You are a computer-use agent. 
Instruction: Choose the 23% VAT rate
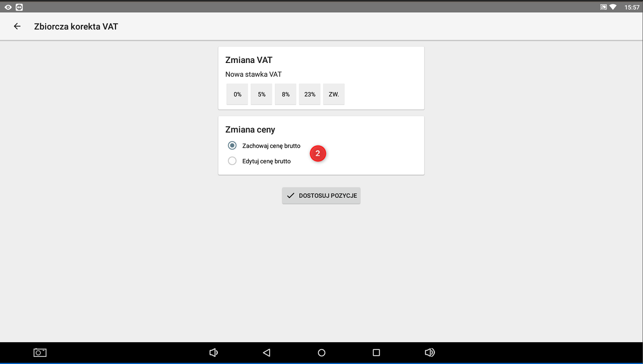(310, 94)
